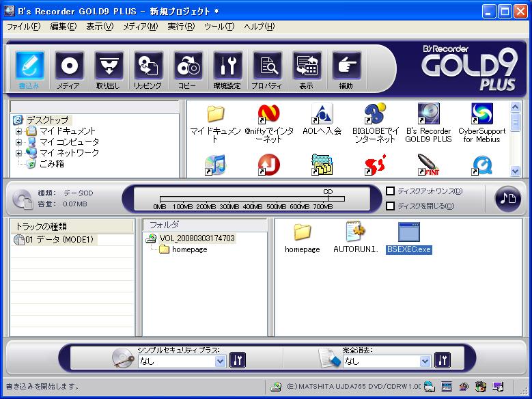Start disc copy with the コピー icon

[x=188, y=66]
